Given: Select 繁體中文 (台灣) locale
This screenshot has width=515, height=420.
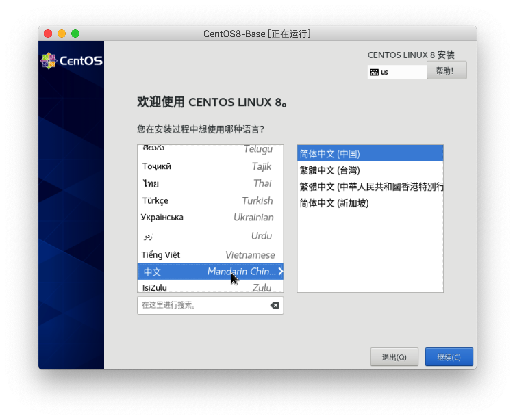Looking at the screenshot, I should tap(370, 170).
